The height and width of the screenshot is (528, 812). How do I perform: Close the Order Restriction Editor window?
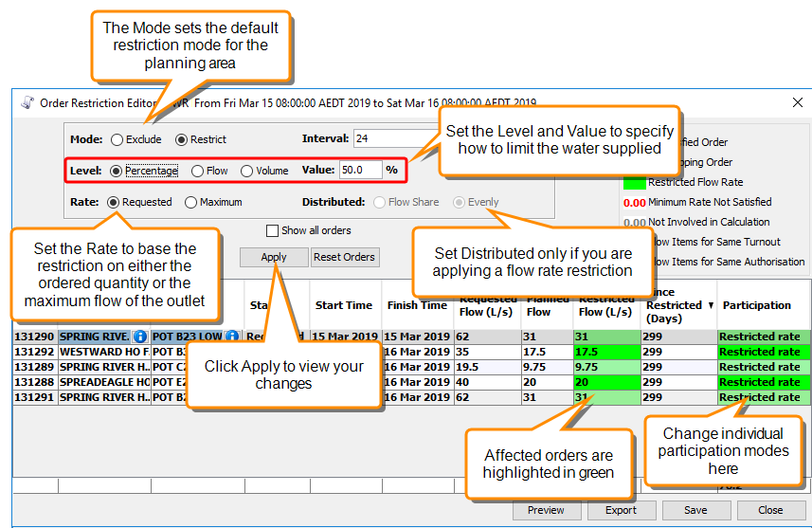(x=797, y=102)
